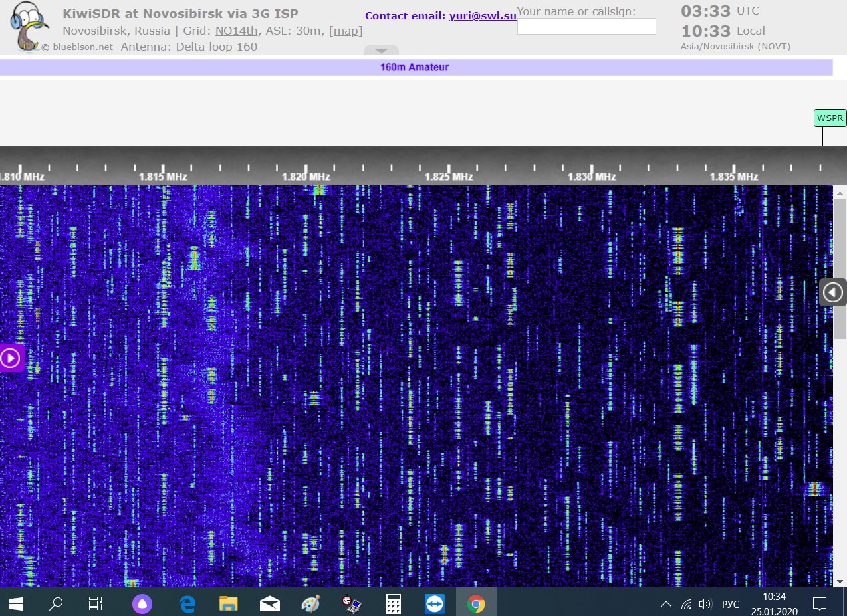Launch TeamViewer from the taskbar
Image resolution: width=847 pixels, height=616 pixels.
pos(435,604)
